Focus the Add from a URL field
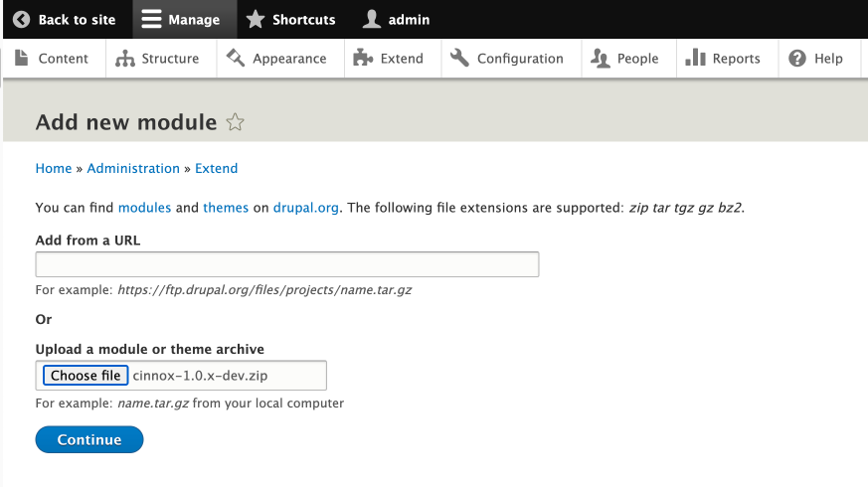 coord(287,264)
